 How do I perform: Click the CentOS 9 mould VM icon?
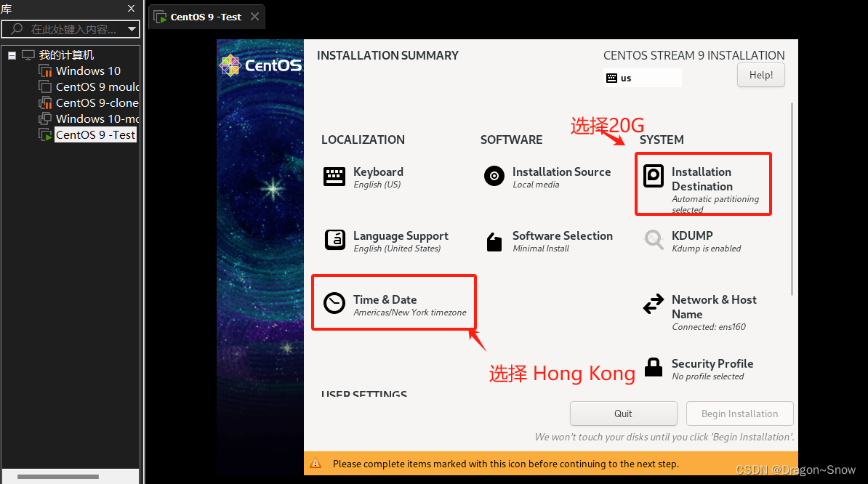pos(45,86)
